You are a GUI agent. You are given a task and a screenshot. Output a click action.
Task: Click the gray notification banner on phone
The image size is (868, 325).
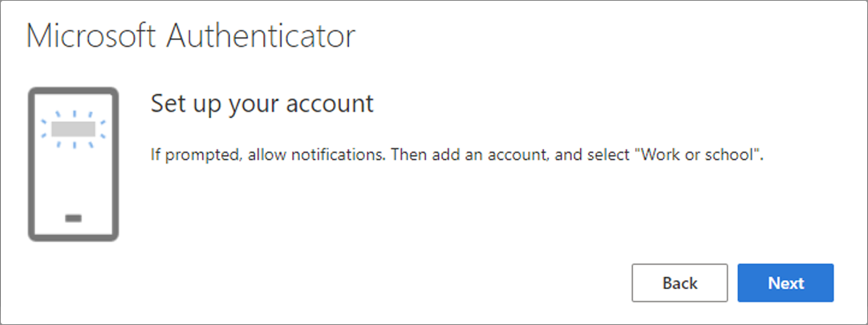click(73, 129)
